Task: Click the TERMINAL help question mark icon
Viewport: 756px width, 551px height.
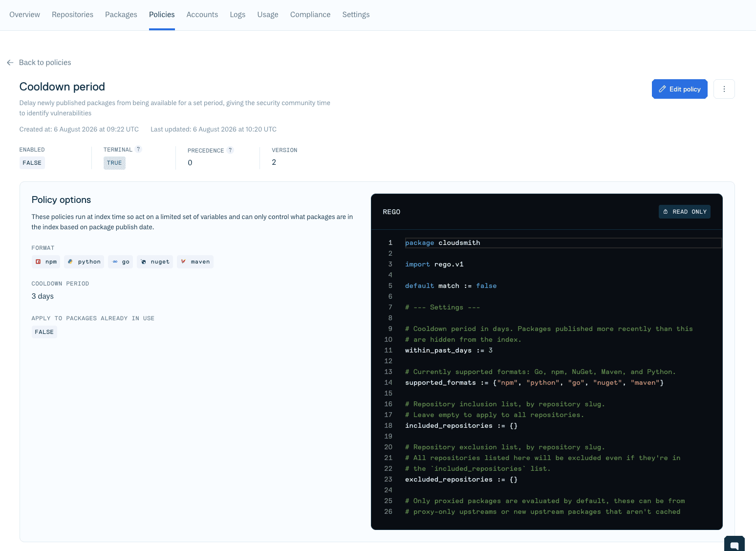Action: pyautogui.click(x=138, y=149)
